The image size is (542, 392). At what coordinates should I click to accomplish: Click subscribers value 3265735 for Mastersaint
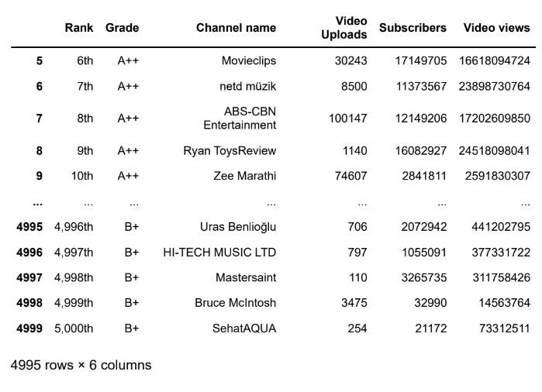click(424, 277)
